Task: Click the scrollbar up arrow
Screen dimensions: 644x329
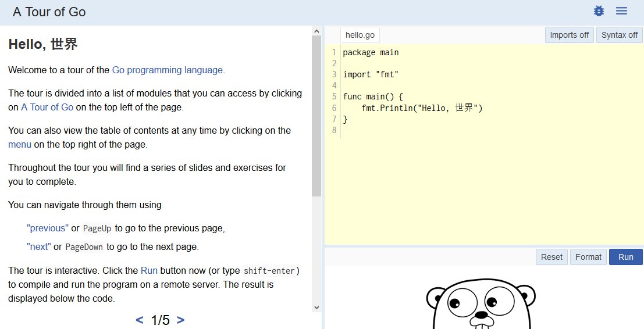Action: point(316,31)
